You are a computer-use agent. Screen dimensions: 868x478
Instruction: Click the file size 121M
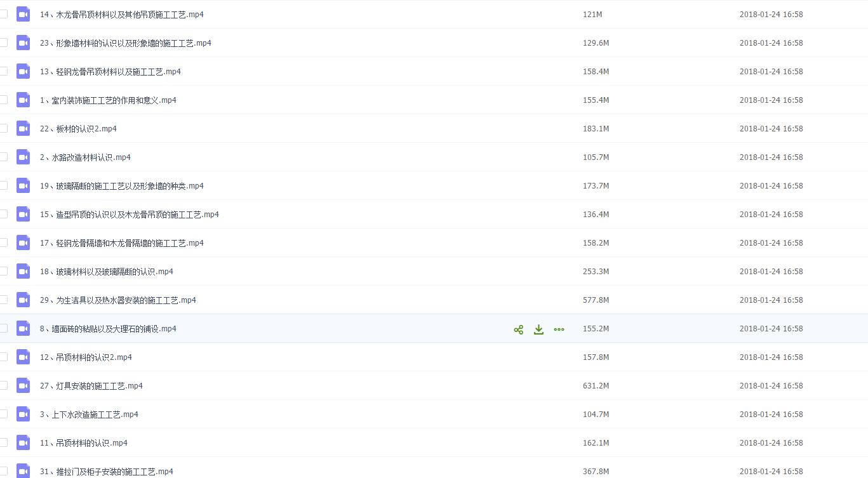[592, 14]
